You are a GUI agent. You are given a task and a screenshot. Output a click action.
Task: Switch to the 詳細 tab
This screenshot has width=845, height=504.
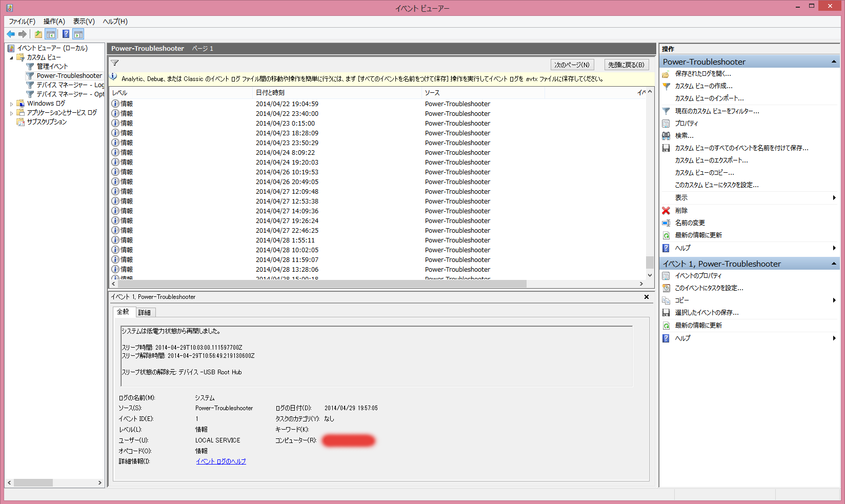tap(145, 313)
